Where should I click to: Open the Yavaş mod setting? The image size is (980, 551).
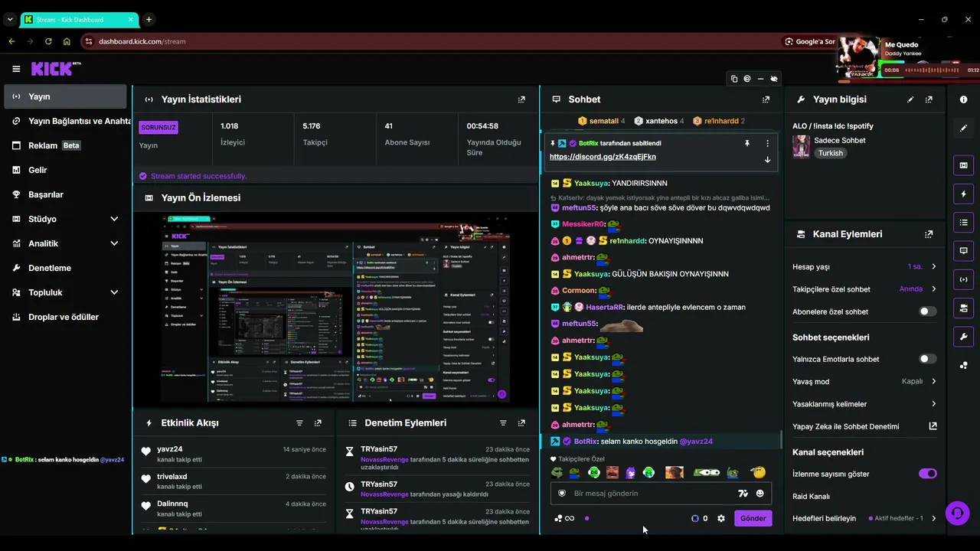[x=933, y=381]
